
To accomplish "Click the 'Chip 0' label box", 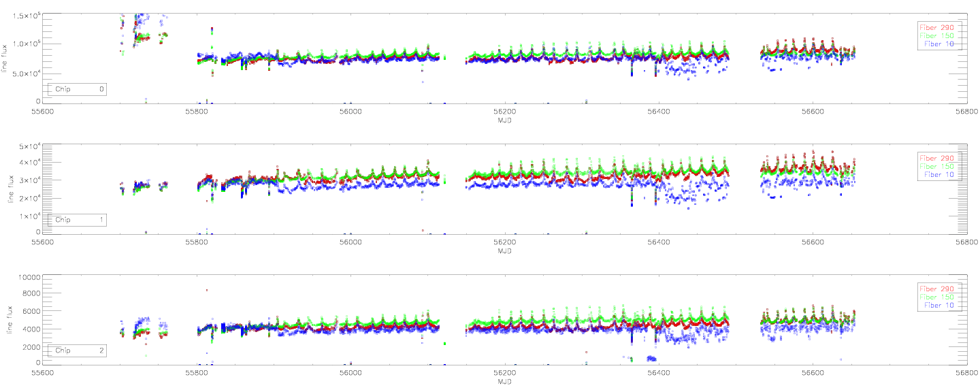I will tap(78, 89).
